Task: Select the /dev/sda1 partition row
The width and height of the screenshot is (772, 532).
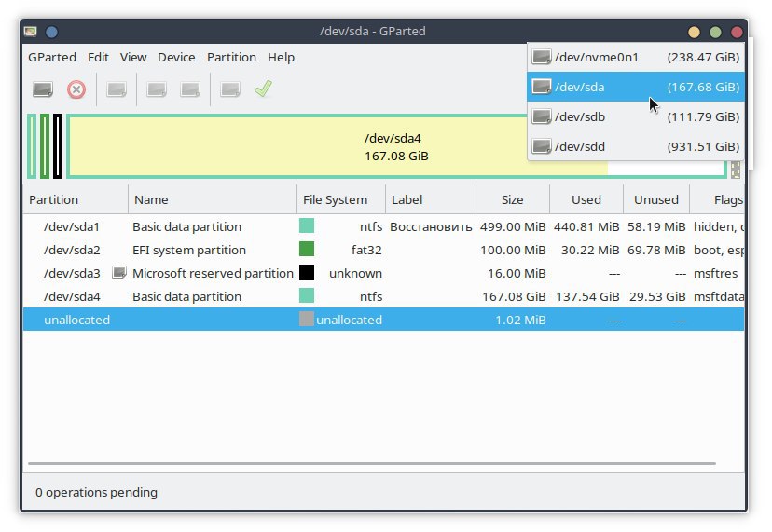Action: pos(383,226)
